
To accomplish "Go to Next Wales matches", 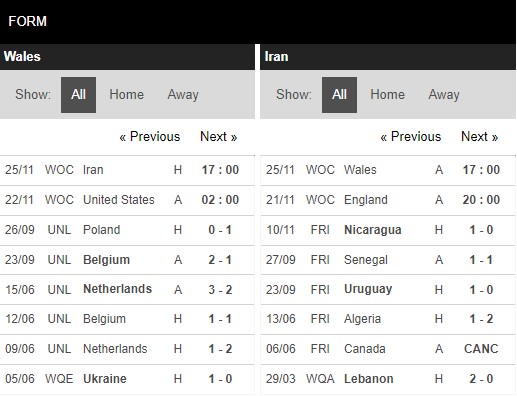I will click(219, 137).
